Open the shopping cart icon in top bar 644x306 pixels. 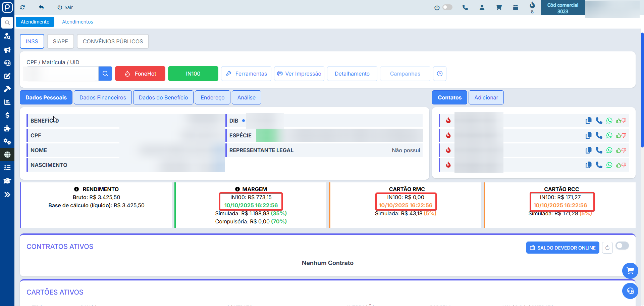tap(499, 7)
